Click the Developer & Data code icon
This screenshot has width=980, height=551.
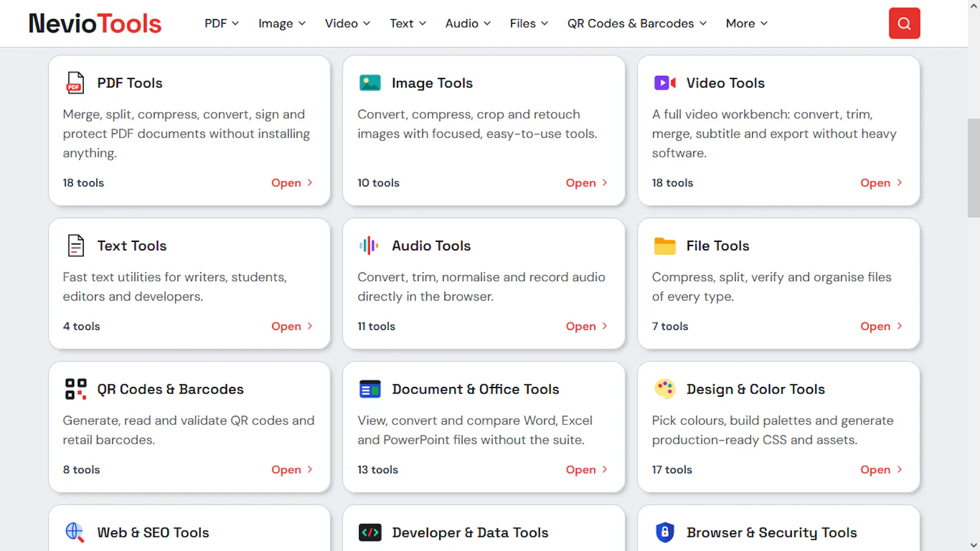(370, 532)
